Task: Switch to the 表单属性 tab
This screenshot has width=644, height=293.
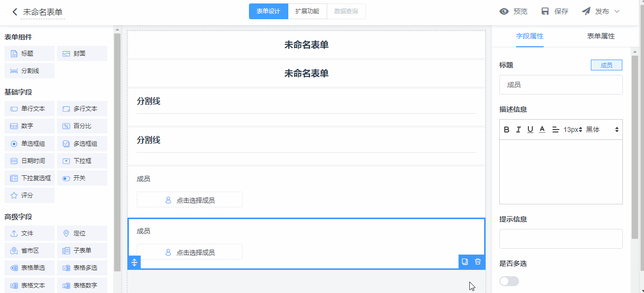Action: tap(600, 36)
